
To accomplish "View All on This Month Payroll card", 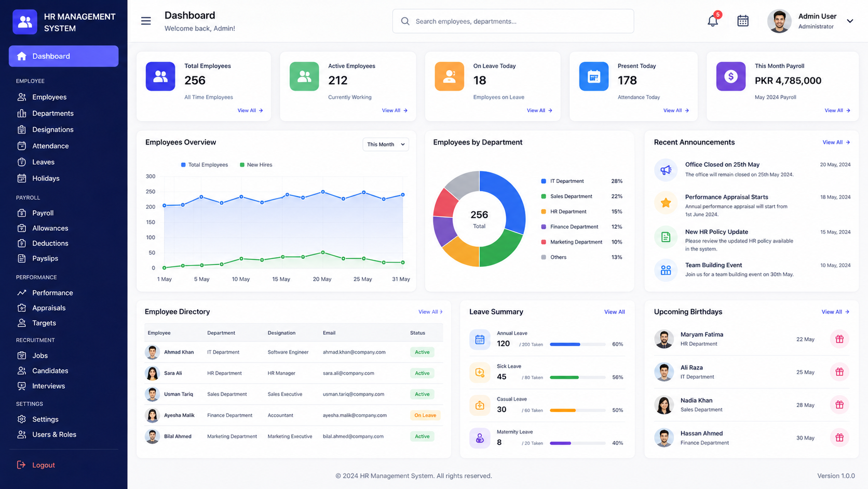I will (837, 111).
